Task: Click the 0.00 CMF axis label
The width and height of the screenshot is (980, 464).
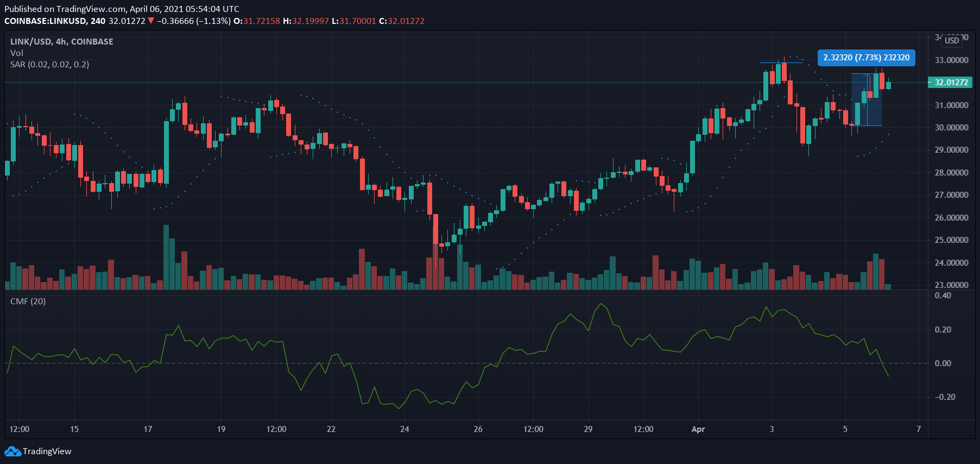Action: [943, 363]
